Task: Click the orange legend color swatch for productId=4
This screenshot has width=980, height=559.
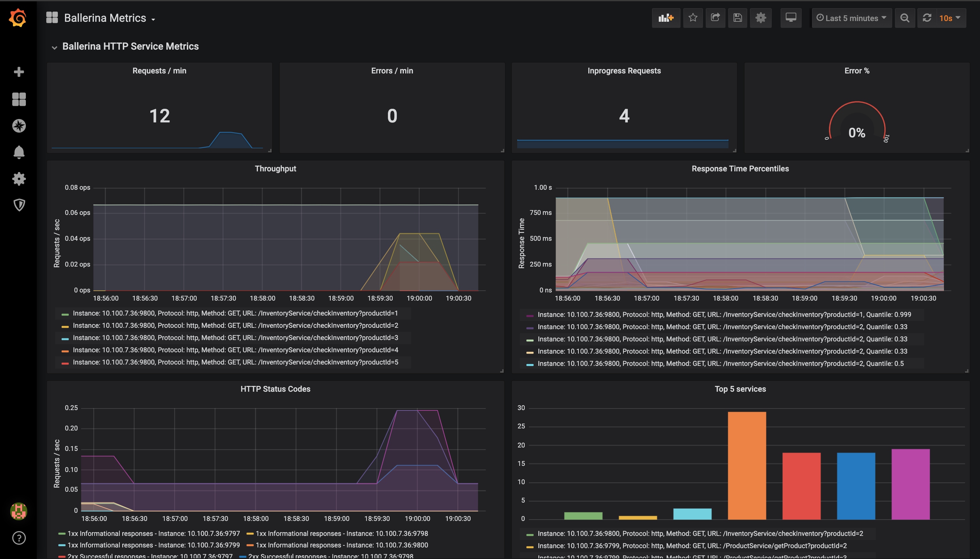Action: click(x=65, y=351)
